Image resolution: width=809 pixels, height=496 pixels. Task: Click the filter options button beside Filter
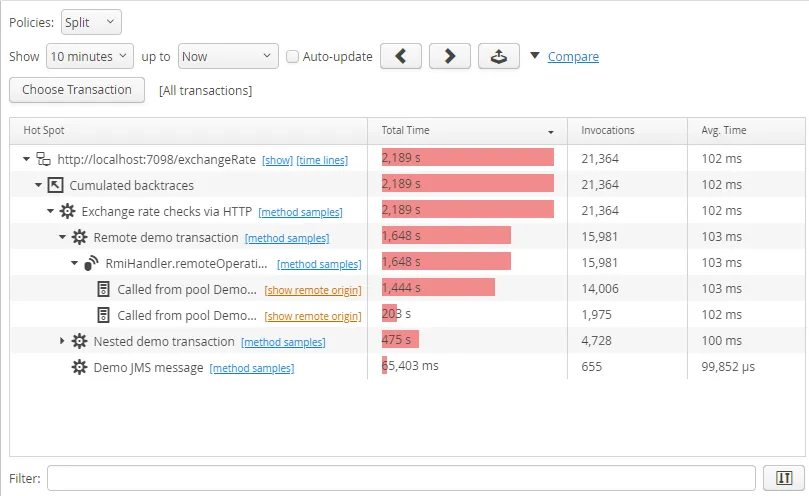tap(784, 478)
